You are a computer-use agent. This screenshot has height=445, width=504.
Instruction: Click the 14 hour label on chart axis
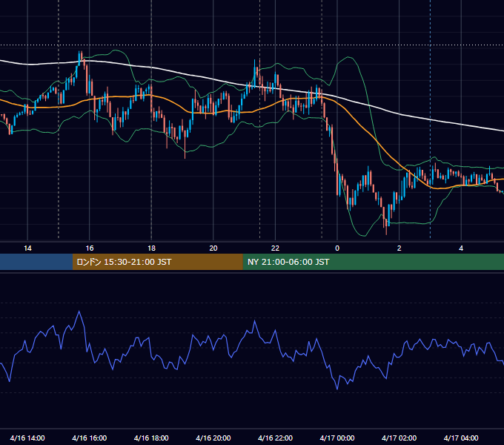coord(27,248)
